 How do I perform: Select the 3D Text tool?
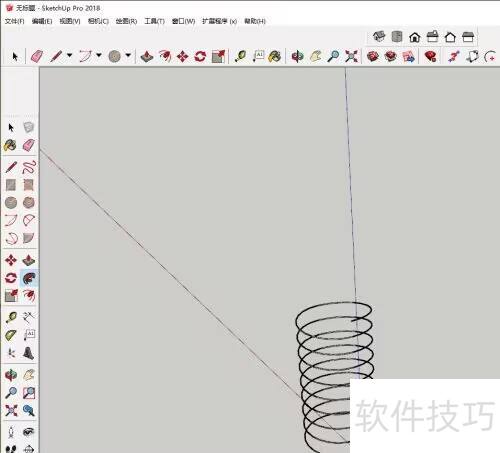[29, 353]
